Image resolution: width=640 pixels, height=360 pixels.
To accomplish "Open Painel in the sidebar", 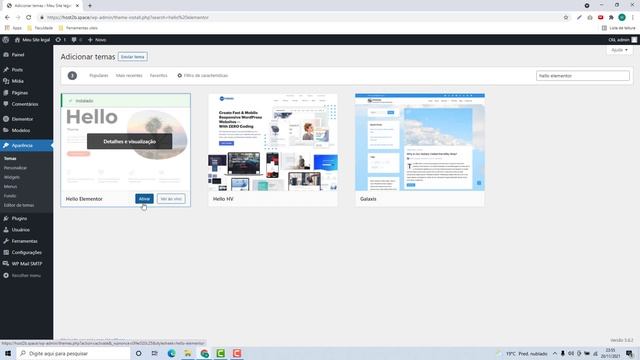I will tap(18, 55).
